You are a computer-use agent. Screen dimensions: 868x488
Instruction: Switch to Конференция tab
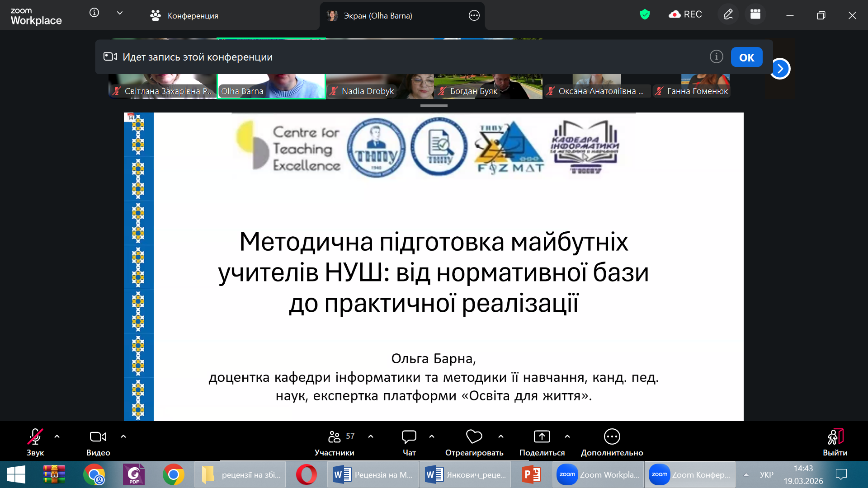184,16
